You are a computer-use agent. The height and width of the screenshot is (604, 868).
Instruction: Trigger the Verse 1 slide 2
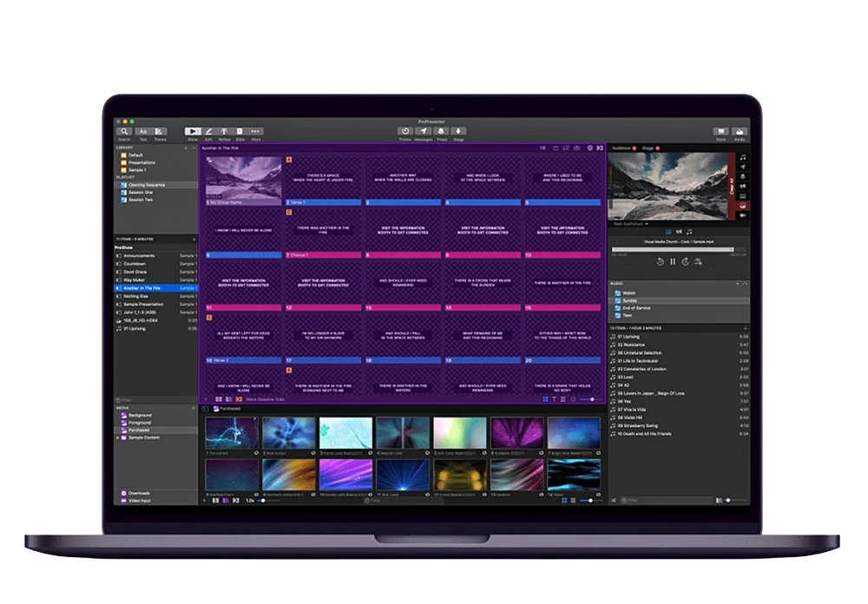(323, 181)
